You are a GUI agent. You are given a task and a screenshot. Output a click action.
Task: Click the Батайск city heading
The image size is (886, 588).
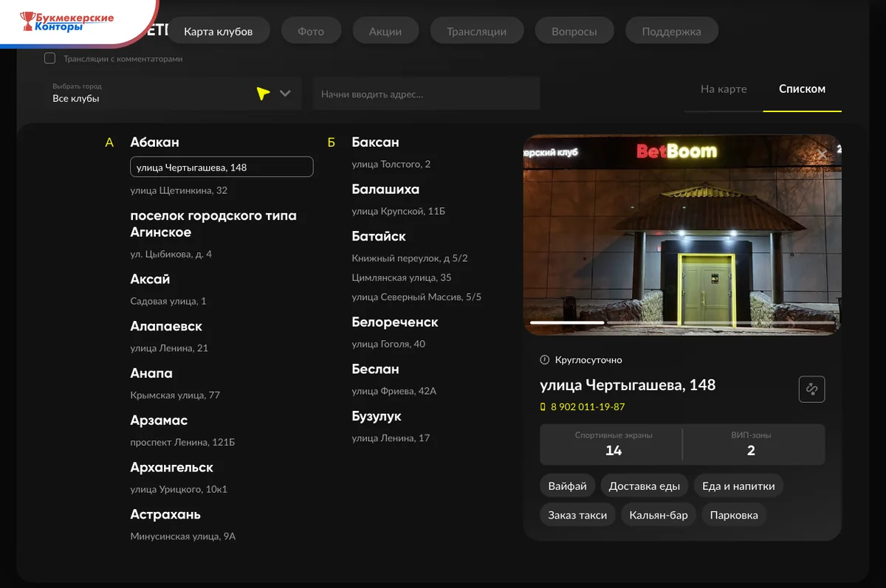[379, 237]
